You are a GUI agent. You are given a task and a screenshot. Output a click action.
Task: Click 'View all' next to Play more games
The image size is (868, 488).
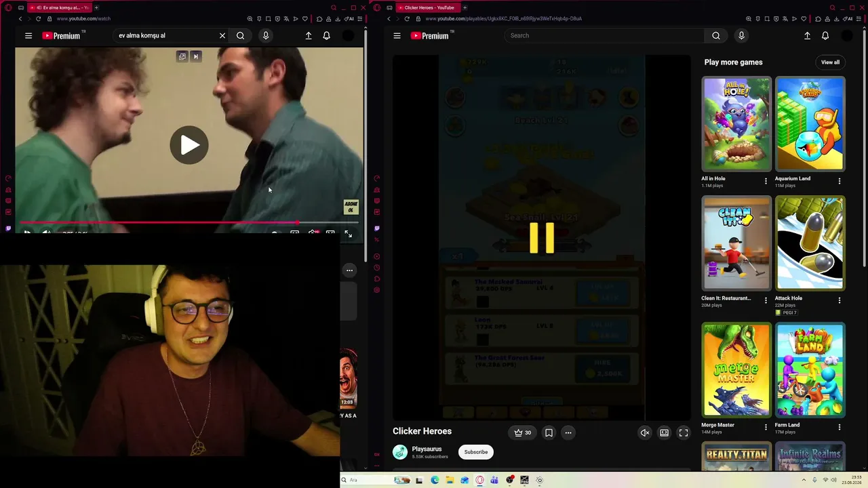click(x=830, y=62)
